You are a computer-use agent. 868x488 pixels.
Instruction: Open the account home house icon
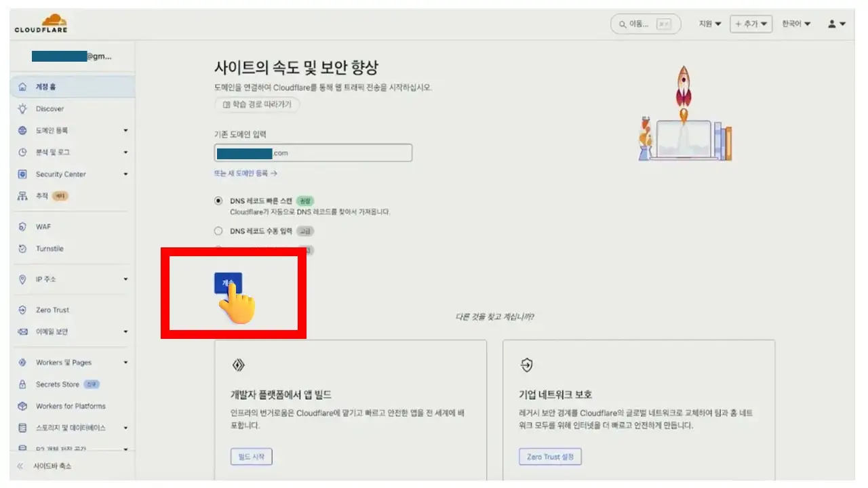point(22,87)
